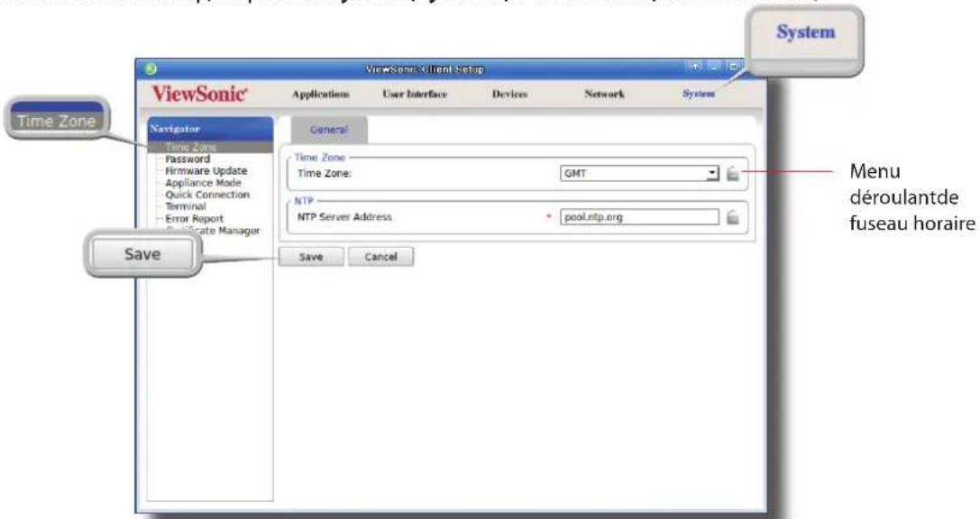
Task: Click the up-arrow button in title bar
Action: click(x=695, y=67)
